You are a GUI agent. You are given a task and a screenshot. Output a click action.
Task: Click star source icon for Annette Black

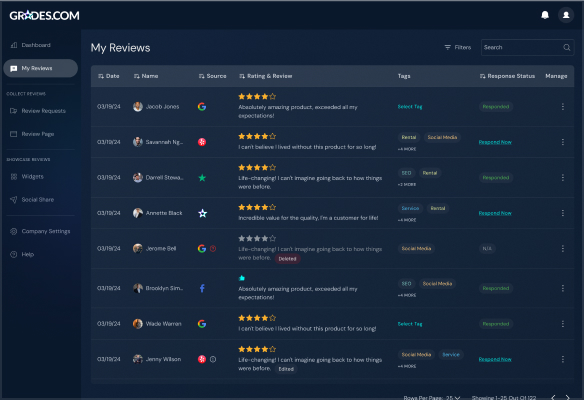(x=202, y=213)
